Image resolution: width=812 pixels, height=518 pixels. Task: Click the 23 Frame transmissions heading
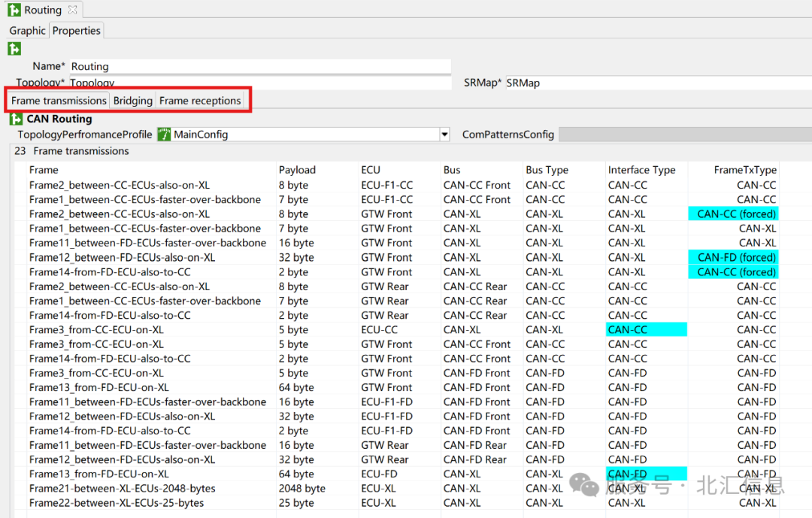tap(72, 150)
